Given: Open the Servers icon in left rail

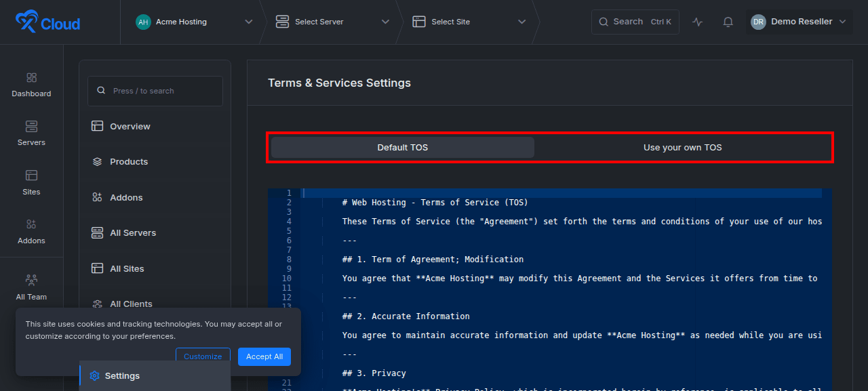Looking at the screenshot, I should pyautogui.click(x=31, y=127).
